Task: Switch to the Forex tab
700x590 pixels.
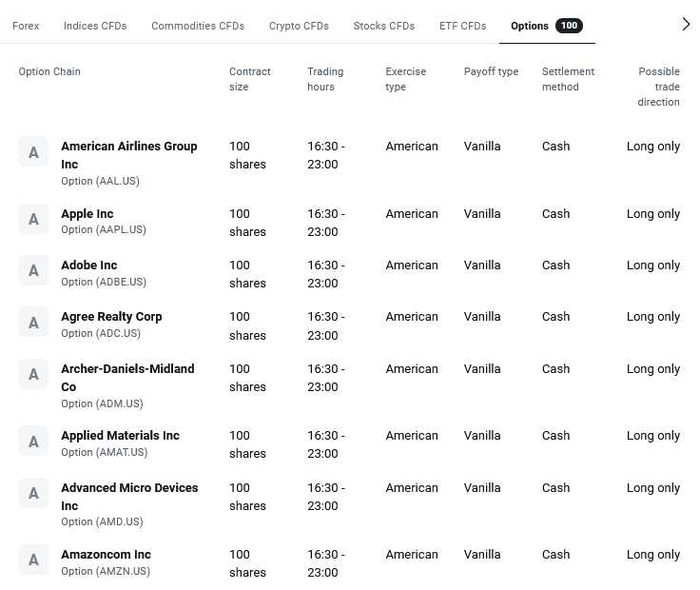Action: (26, 26)
